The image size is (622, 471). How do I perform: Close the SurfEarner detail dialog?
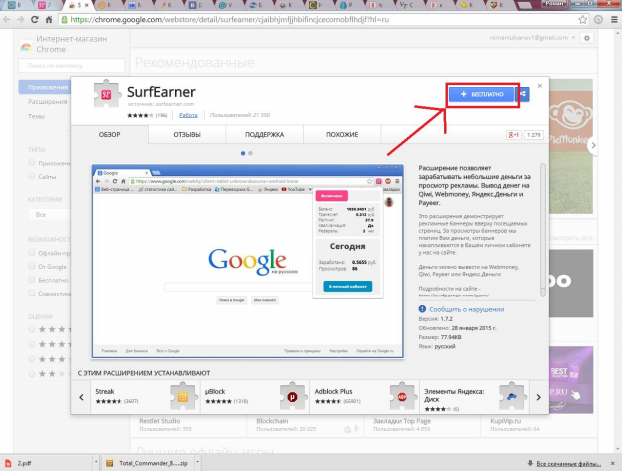[x=539, y=86]
